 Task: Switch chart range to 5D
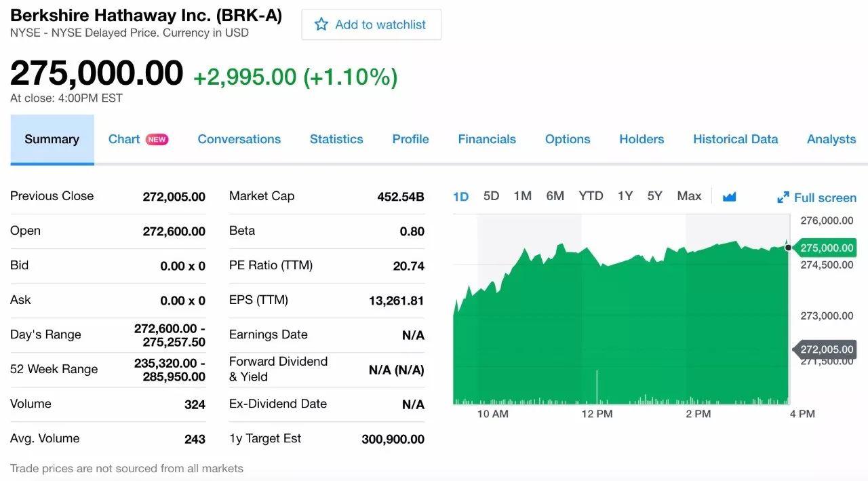point(492,196)
